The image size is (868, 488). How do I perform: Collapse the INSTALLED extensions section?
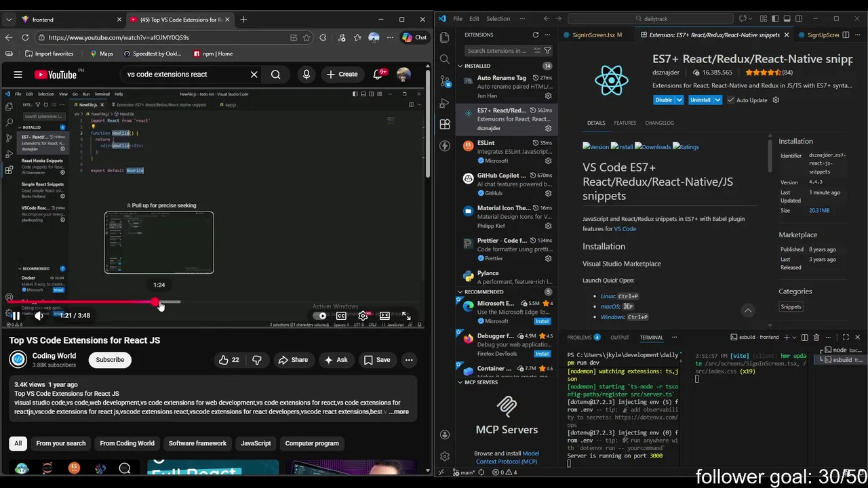pos(460,66)
